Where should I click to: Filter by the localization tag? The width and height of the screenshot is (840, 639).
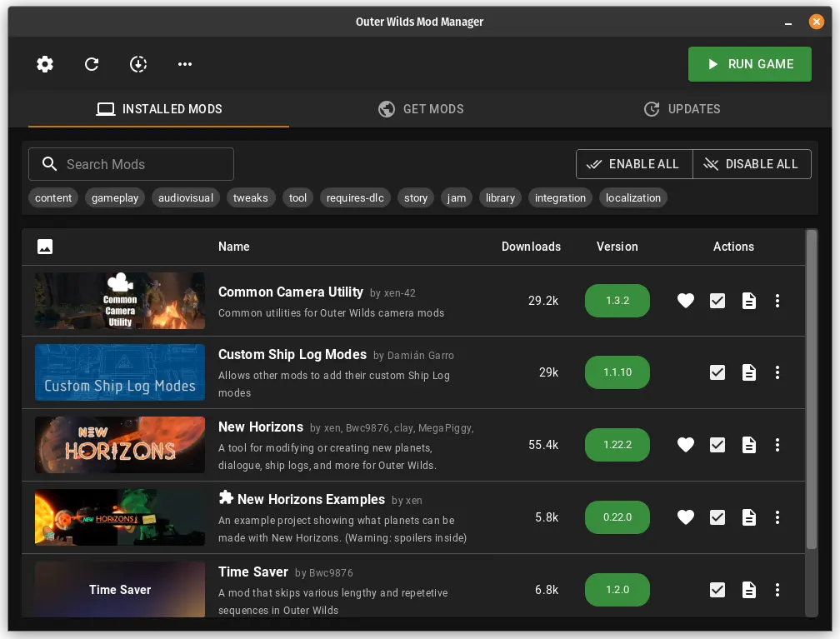633,197
